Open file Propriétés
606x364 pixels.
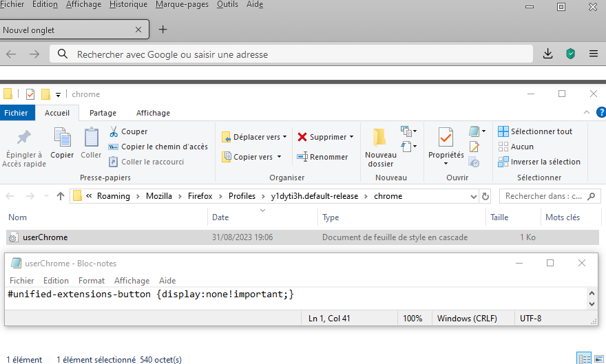click(x=446, y=143)
